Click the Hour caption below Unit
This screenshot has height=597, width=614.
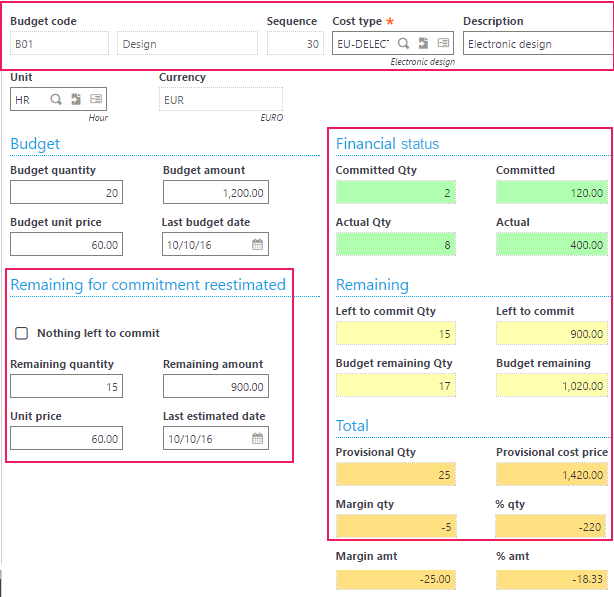pyautogui.click(x=98, y=117)
